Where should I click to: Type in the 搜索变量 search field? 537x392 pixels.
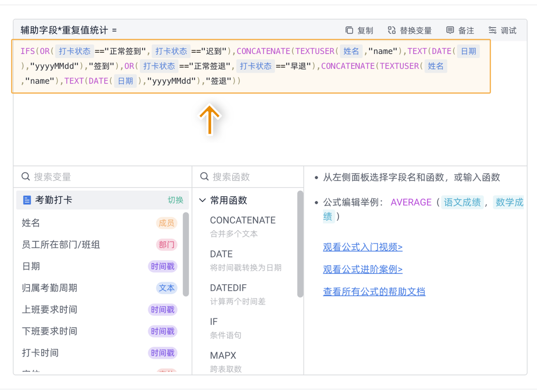click(x=107, y=177)
